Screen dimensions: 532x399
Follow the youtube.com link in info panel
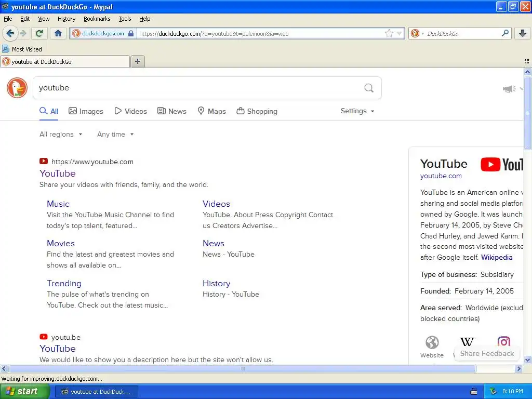[x=441, y=176]
